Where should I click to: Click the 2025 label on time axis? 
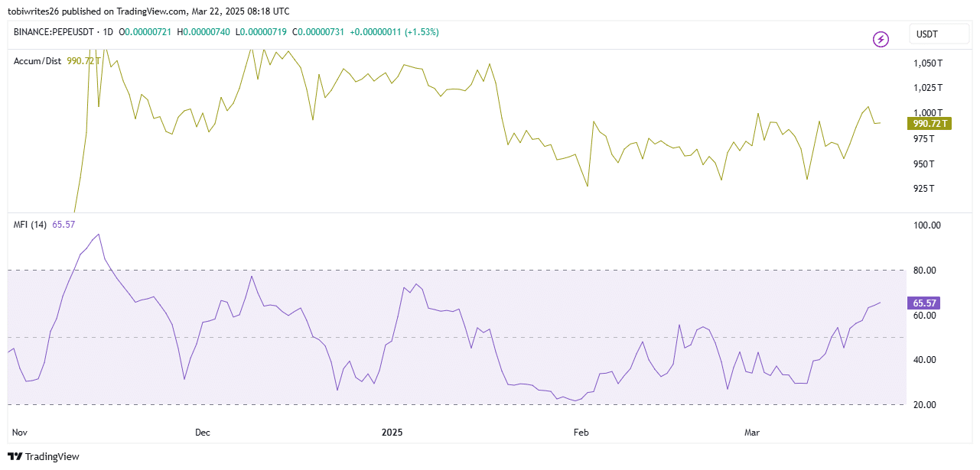point(392,433)
